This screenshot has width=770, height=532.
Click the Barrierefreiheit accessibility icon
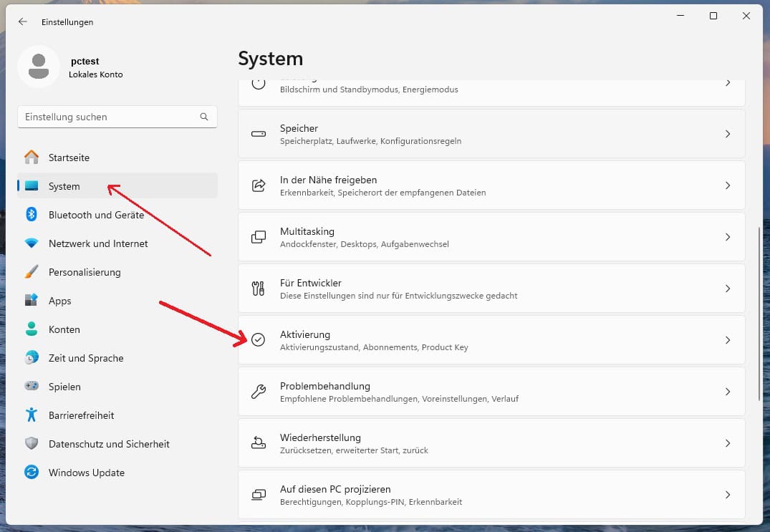tap(32, 415)
